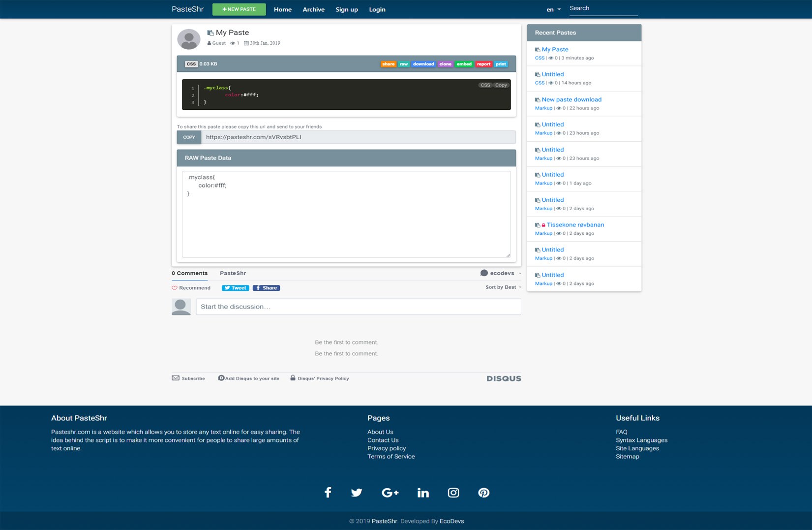Click the green New Paste button

[x=239, y=9]
